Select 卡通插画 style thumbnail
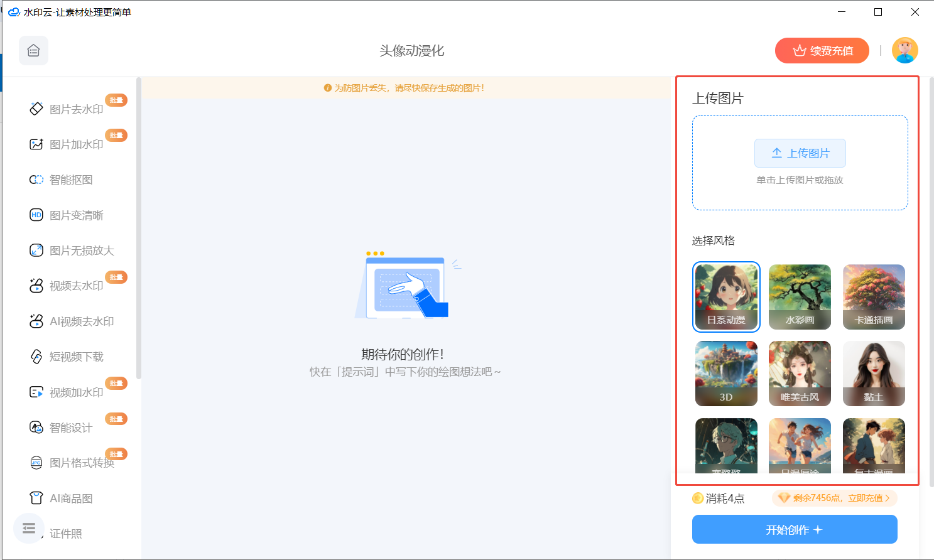 [874, 297]
